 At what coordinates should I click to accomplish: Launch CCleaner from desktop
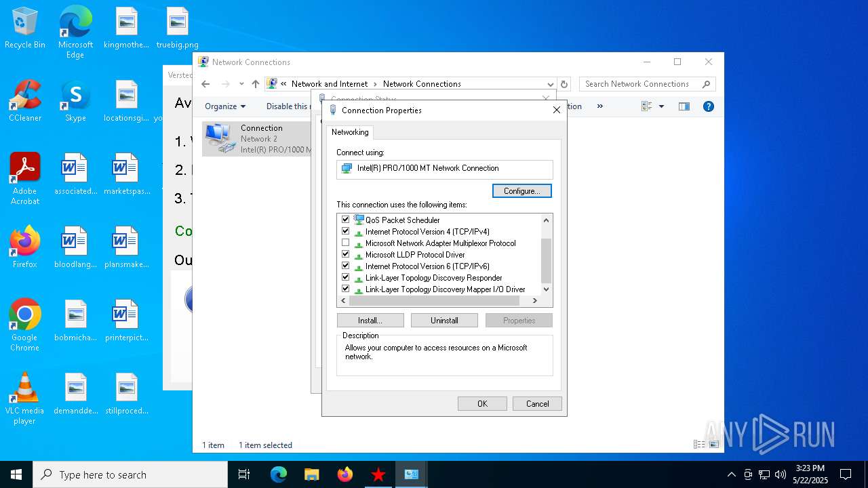pos(25,102)
